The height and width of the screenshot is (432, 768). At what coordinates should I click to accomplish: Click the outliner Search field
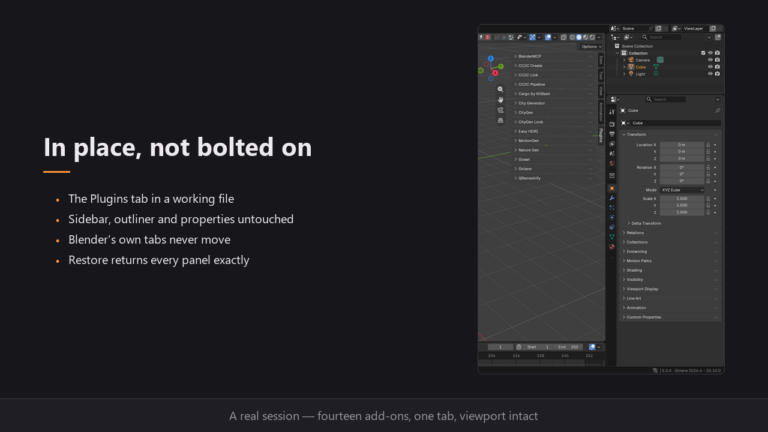click(x=661, y=37)
